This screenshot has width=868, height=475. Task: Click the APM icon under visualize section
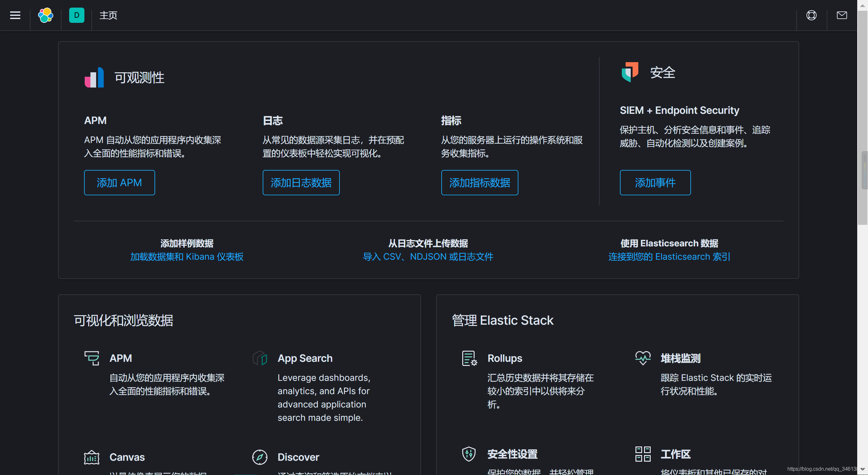pyautogui.click(x=92, y=358)
